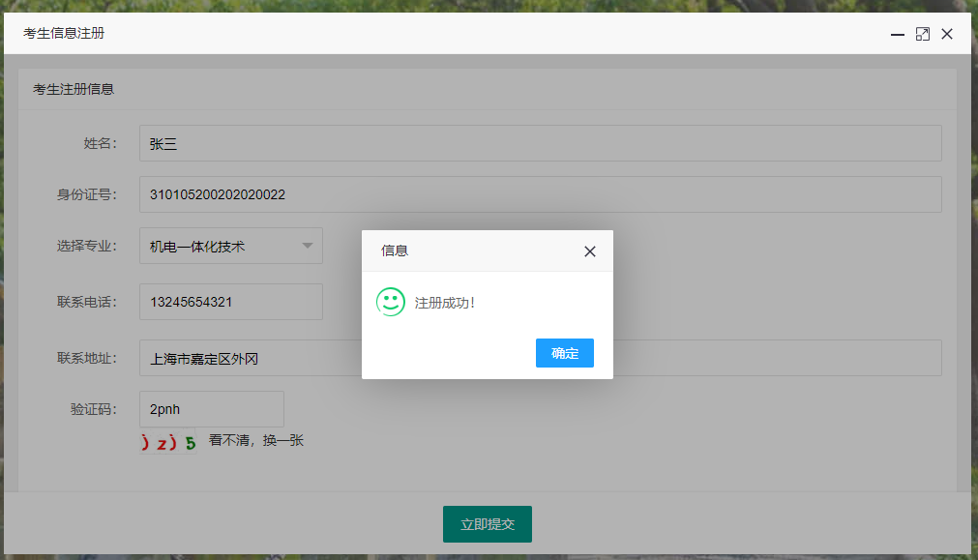978x560 pixels.
Task: Click the 考生注册信息 panel header
Action: (74, 89)
